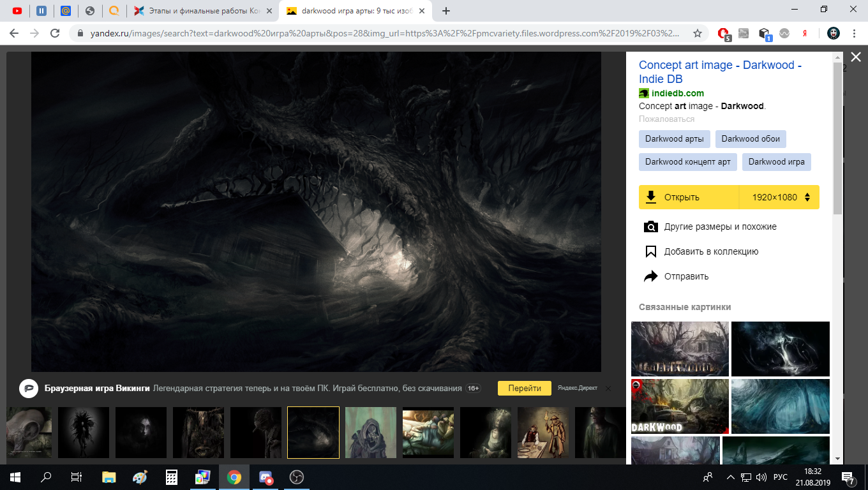Screen dimensions: 868x490
Task: Close the 'Этапы и финальные работы' tab
Action: (269, 11)
